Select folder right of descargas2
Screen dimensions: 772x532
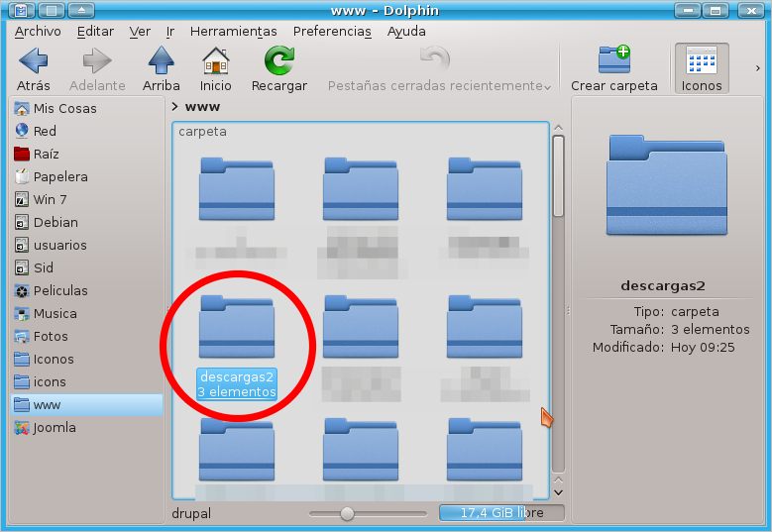pyautogui.click(x=361, y=326)
